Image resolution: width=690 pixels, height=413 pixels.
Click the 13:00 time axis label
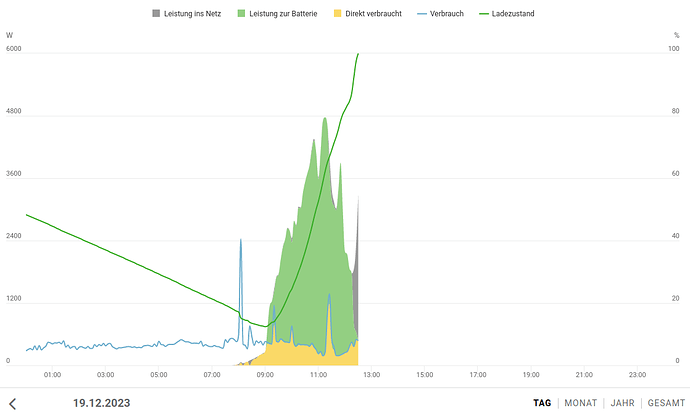(371, 375)
